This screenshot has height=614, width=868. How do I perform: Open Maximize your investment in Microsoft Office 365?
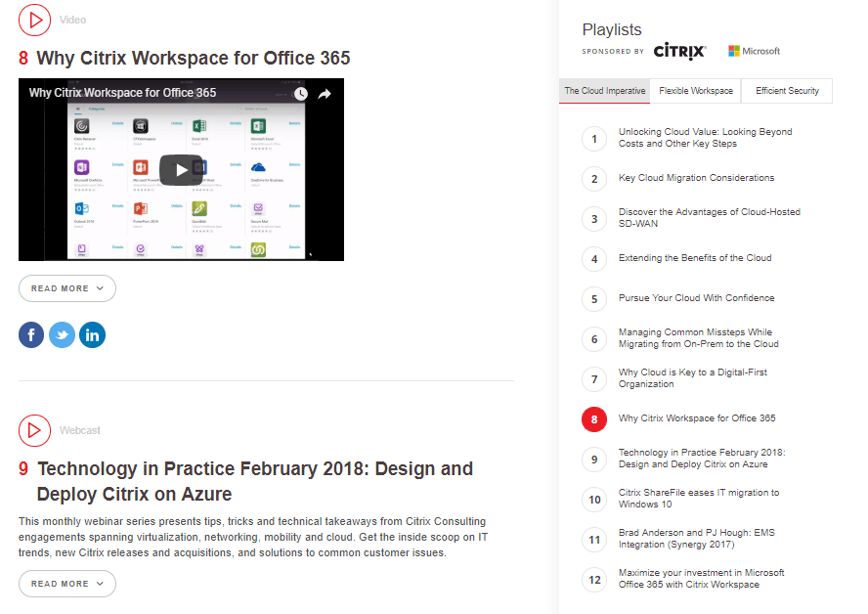click(702, 579)
